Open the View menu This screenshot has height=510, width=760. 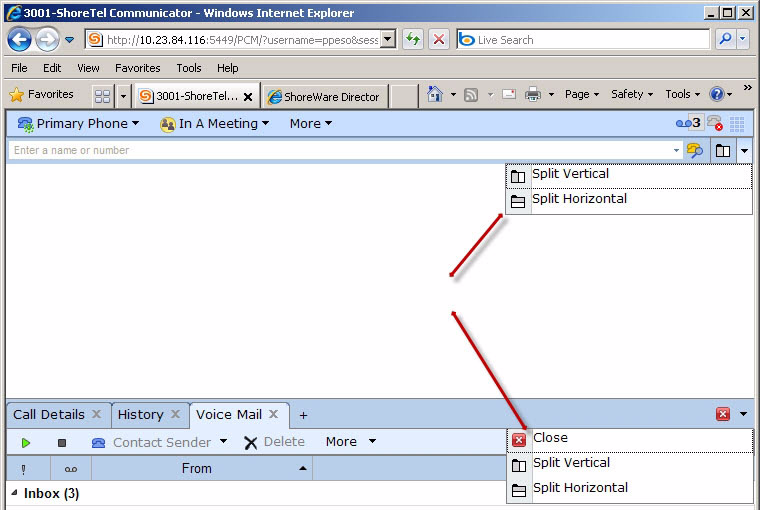(x=88, y=68)
